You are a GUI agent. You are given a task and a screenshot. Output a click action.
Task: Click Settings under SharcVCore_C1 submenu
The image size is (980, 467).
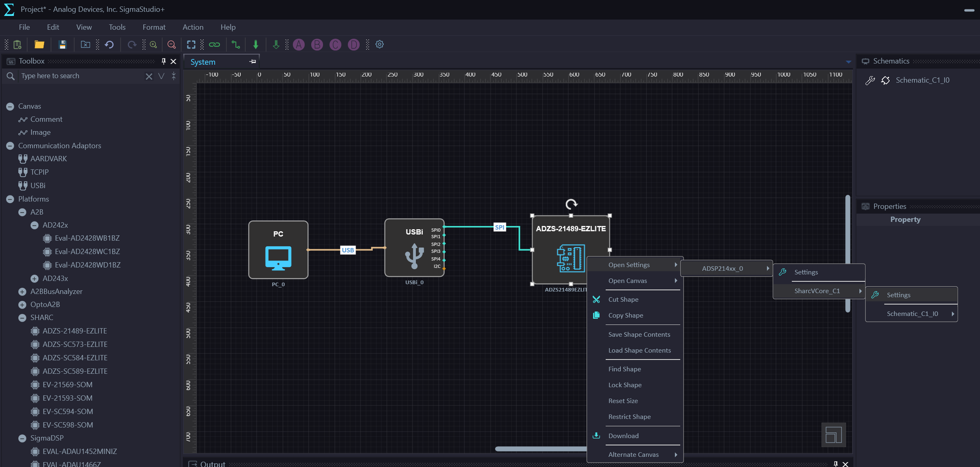pos(912,295)
